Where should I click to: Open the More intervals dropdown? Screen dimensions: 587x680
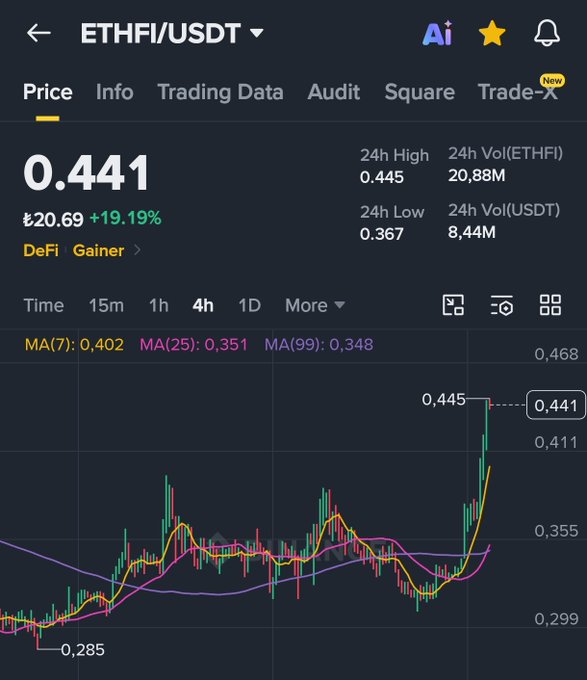pos(315,305)
